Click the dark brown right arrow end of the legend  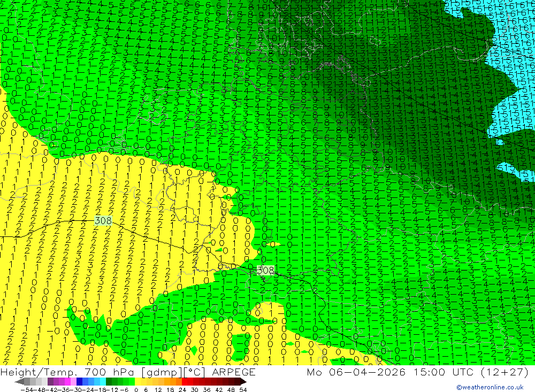[x=243, y=381]
